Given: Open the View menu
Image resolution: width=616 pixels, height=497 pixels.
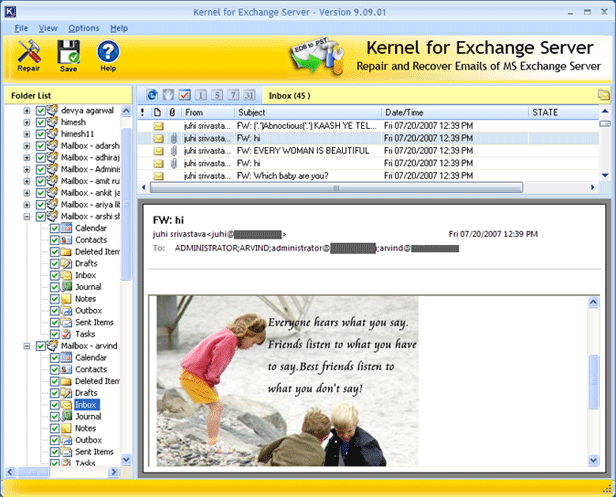Looking at the screenshot, I should (x=48, y=28).
